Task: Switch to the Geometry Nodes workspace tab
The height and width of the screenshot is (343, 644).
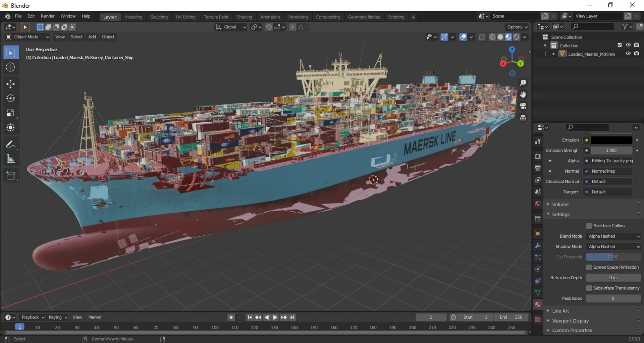Action: pyautogui.click(x=364, y=17)
